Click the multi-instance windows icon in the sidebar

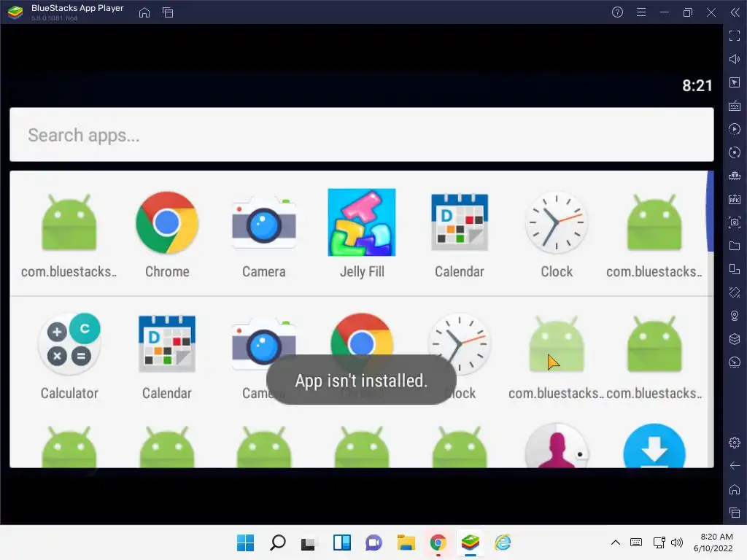[x=734, y=269]
